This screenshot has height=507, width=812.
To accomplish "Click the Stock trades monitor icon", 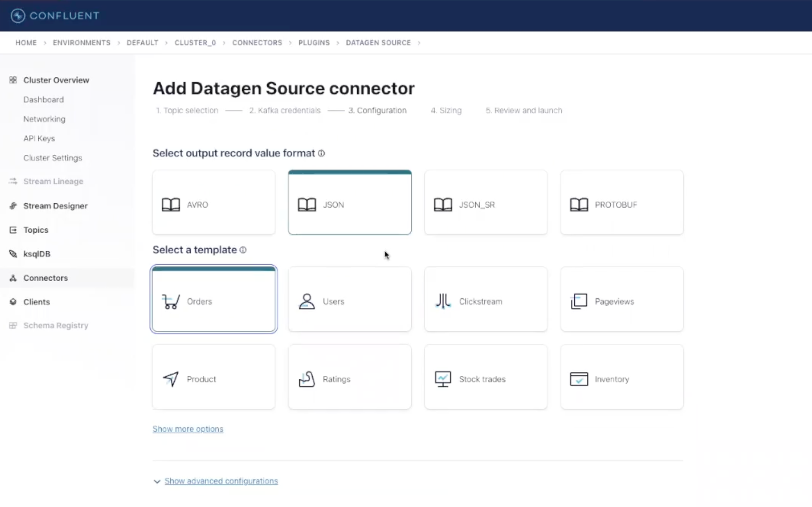I will coord(443,379).
